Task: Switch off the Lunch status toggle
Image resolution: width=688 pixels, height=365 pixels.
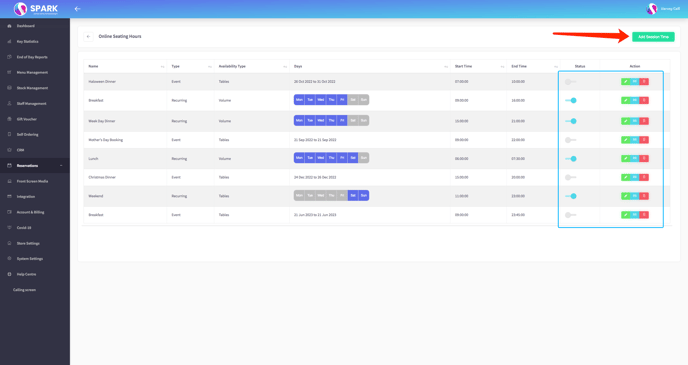Action: (x=571, y=159)
